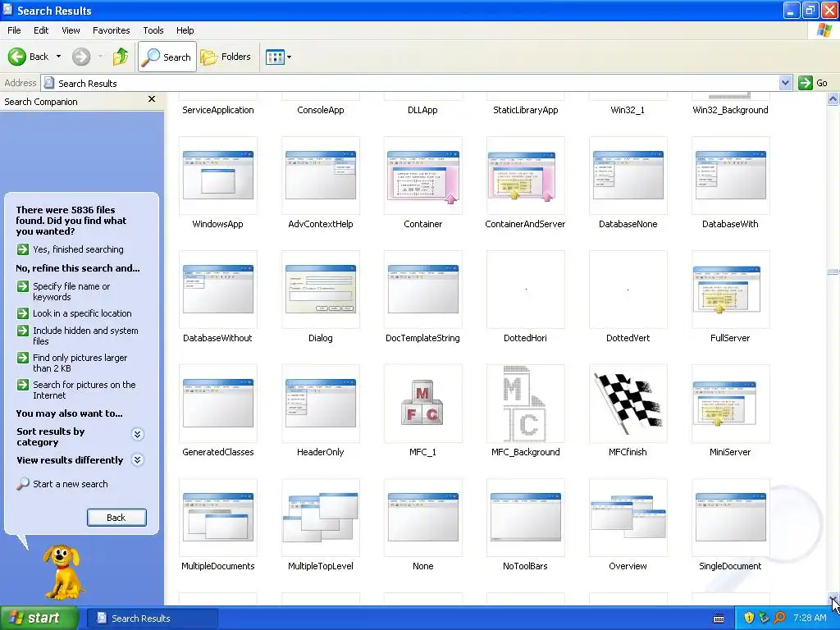Select the None thumbnail

tap(422, 518)
